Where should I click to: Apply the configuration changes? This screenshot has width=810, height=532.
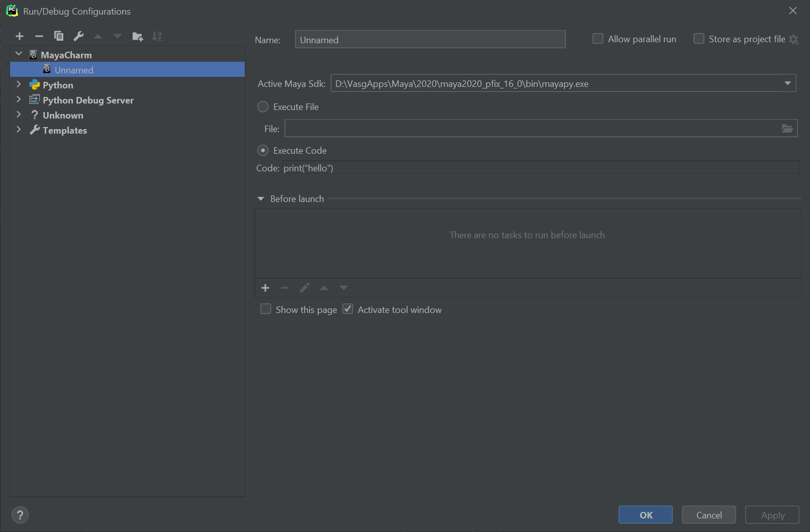(772, 514)
